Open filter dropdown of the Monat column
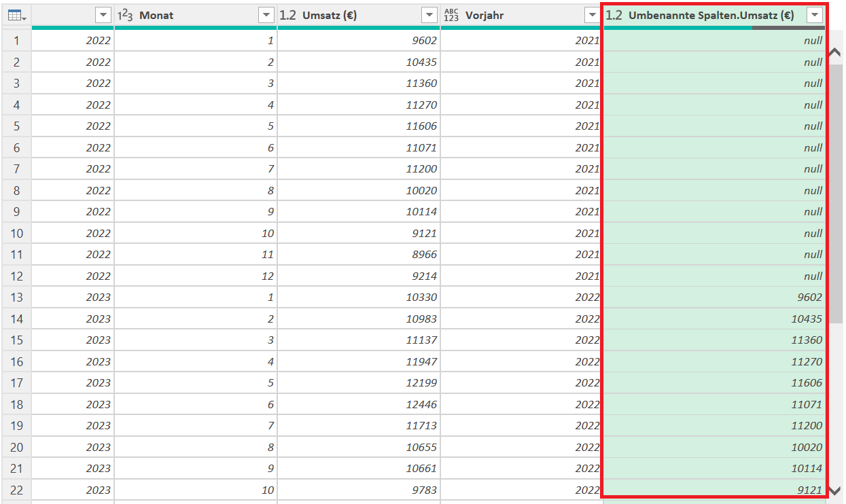This screenshot has height=504, width=846. point(266,15)
